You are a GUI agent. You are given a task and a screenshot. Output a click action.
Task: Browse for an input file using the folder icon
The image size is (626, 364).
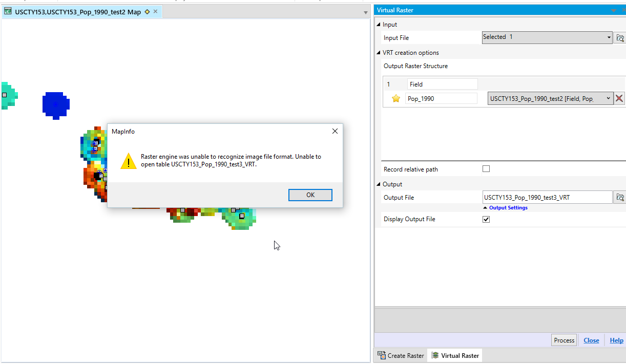click(x=620, y=37)
